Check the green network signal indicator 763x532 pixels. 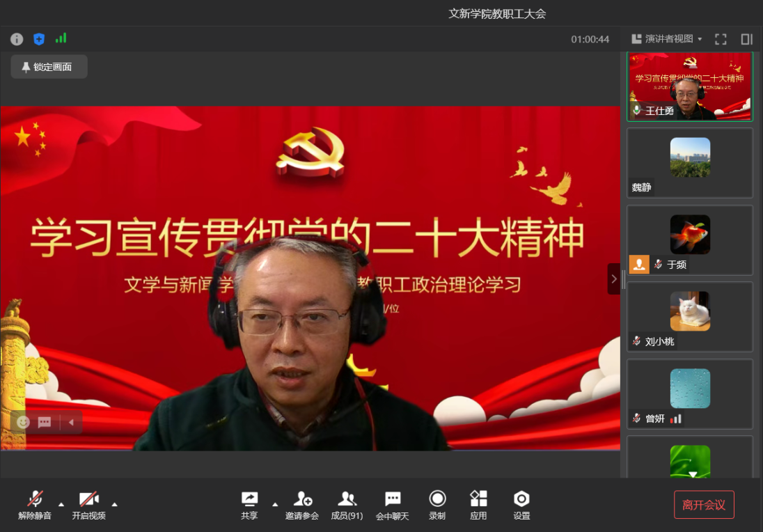coord(61,38)
